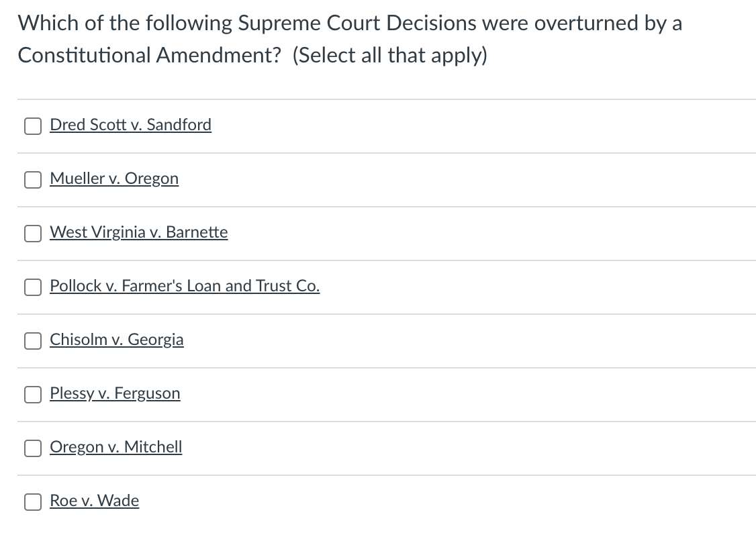Check the West Virginia v. Barnette checkbox
Viewport: 756px width, 541px height.
pyautogui.click(x=32, y=234)
